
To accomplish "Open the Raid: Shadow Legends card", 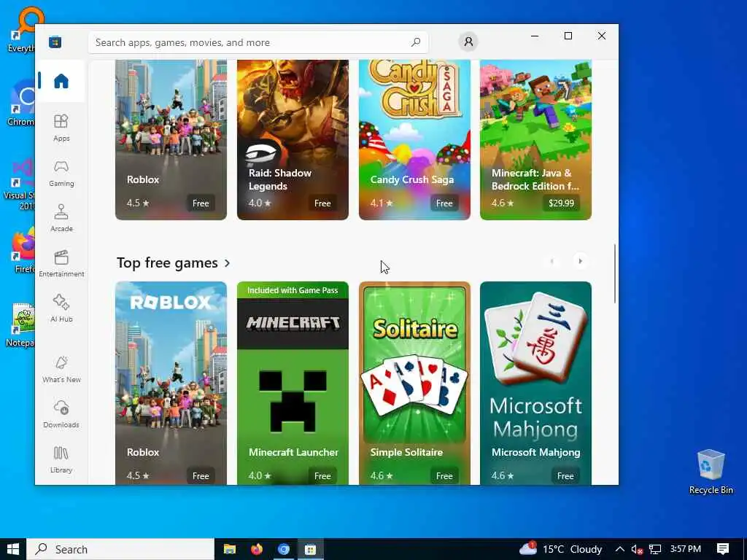I will pyautogui.click(x=293, y=139).
